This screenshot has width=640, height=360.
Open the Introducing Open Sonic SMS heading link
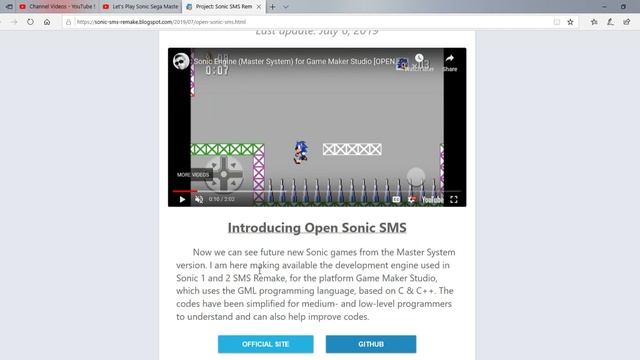[x=317, y=227]
